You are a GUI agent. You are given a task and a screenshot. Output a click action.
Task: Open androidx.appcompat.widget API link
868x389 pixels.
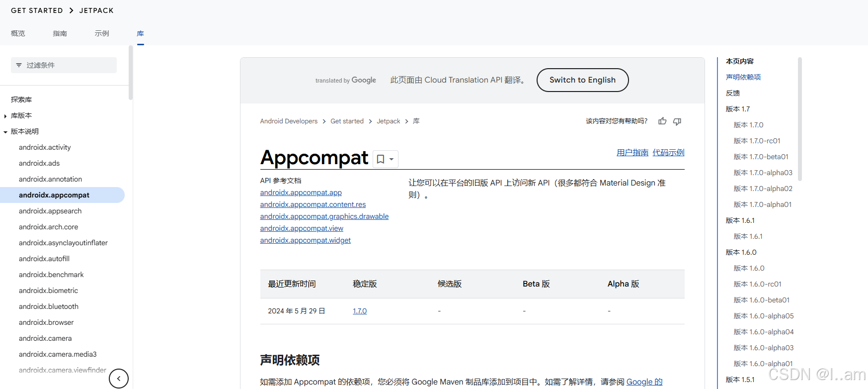click(x=305, y=240)
